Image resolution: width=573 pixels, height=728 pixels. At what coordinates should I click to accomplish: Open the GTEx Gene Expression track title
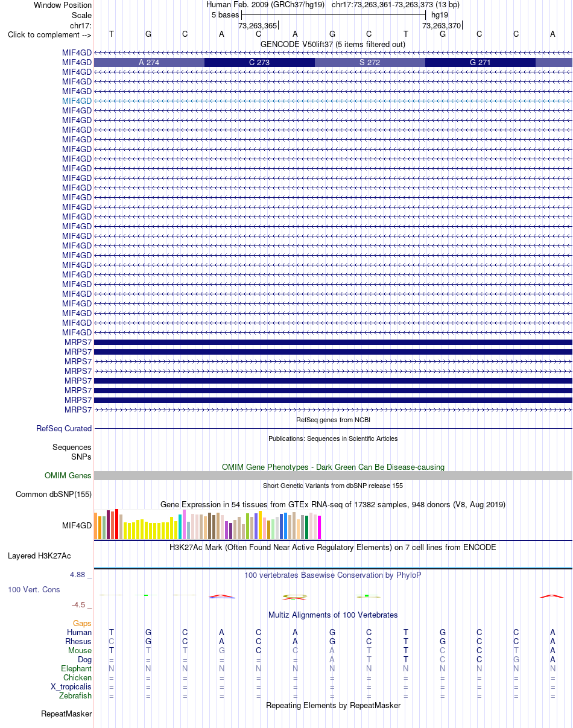[x=333, y=504]
